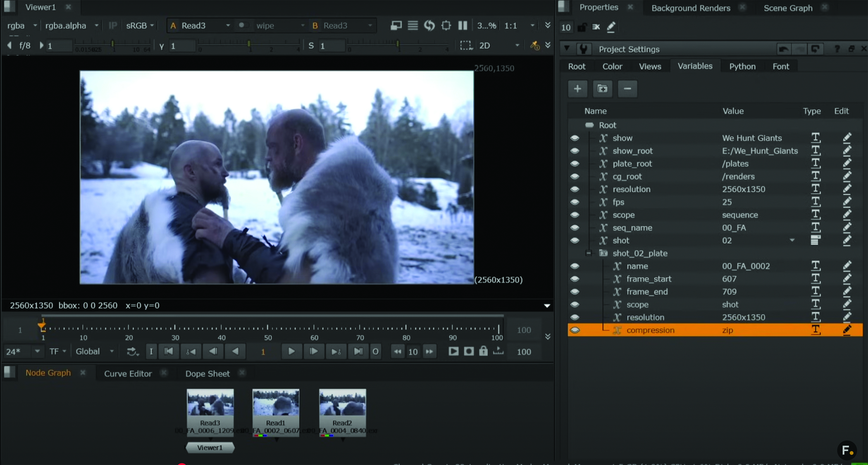Click the text type icon for fps
868x465 pixels.
click(x=815, y=202)
